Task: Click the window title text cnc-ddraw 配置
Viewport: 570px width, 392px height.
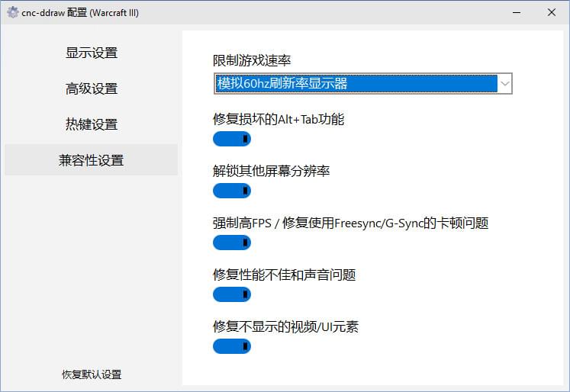Action: click(80, 13)
